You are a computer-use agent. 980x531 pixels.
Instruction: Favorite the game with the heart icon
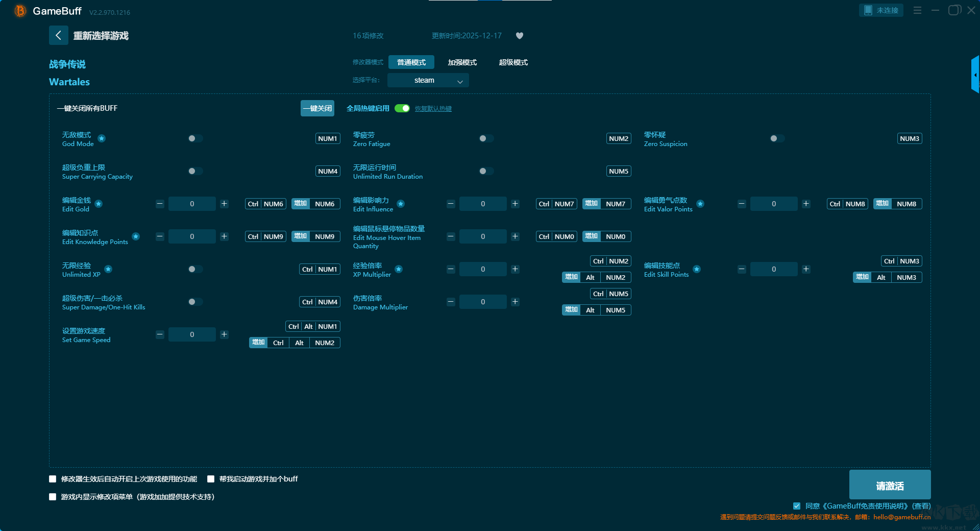(x=520, y=36)
